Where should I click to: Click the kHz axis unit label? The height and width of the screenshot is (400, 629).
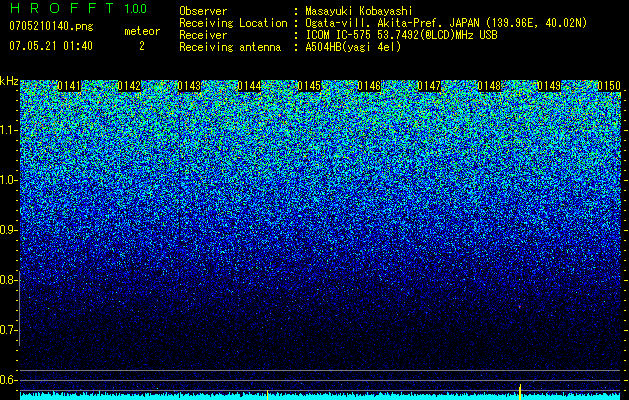point(9,81)
